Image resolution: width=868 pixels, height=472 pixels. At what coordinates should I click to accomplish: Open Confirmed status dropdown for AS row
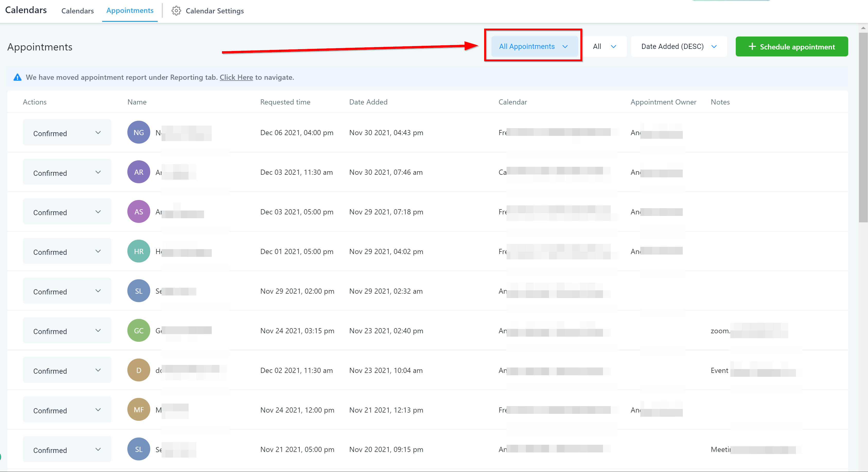tap(67, 212)
